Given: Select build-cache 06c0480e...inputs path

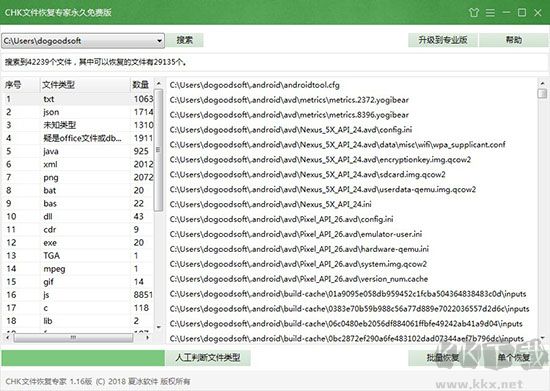Looking at the screenshot, I should click(346, 324).
